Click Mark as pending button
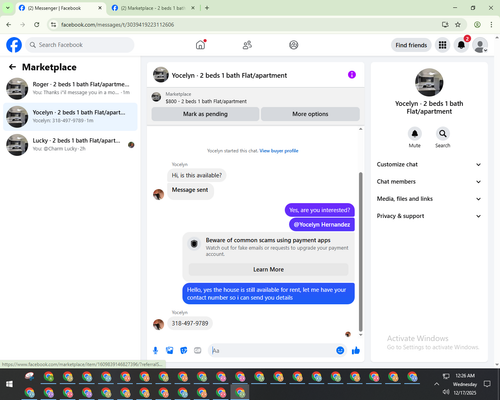 tap(205, 114)
